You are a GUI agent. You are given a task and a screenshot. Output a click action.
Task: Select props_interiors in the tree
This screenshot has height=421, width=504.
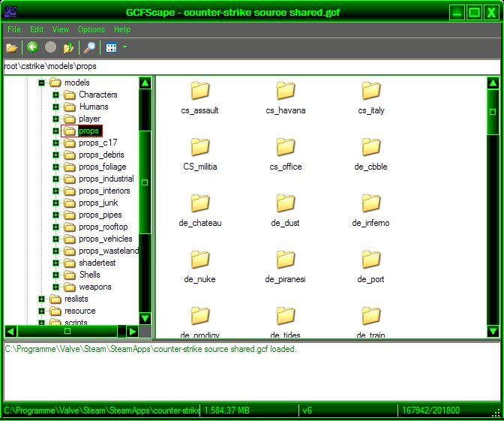coord(104,191)
